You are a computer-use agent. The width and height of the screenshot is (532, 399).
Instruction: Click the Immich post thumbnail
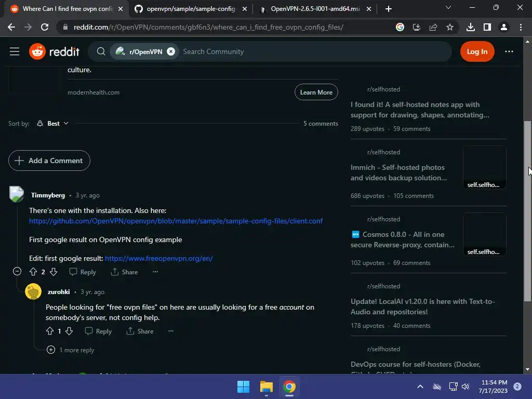pos(485,167)
